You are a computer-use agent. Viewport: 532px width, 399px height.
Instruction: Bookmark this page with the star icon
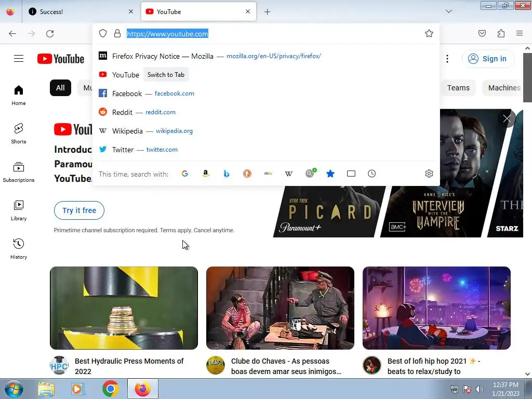(429, 33)
